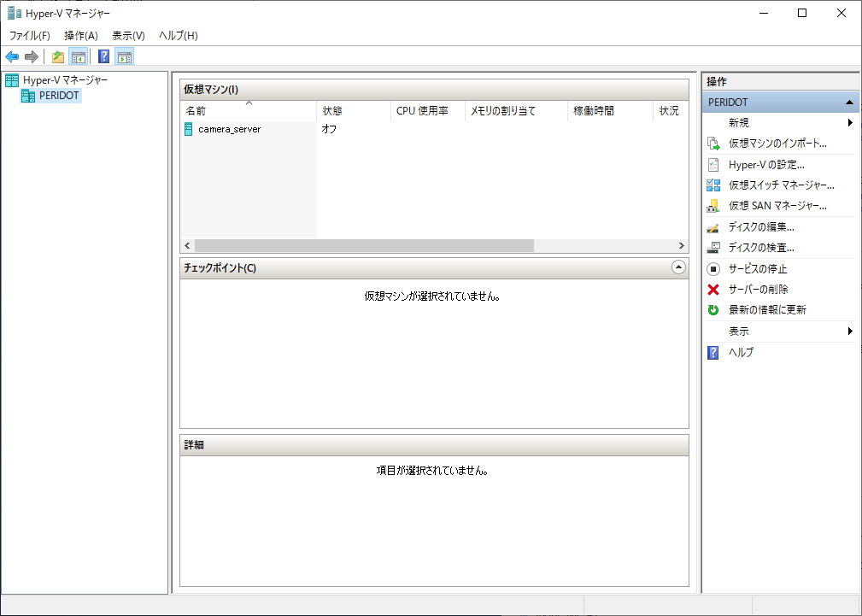The height and width of the screenshot is (616, 862).
Task: Collapse the PERIDOT actions group header
Action: (x=781, y=103)
